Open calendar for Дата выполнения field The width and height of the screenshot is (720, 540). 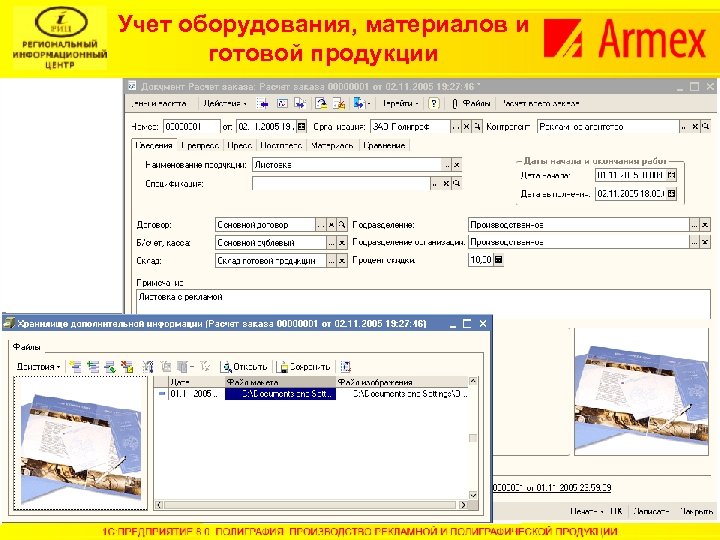672,194
